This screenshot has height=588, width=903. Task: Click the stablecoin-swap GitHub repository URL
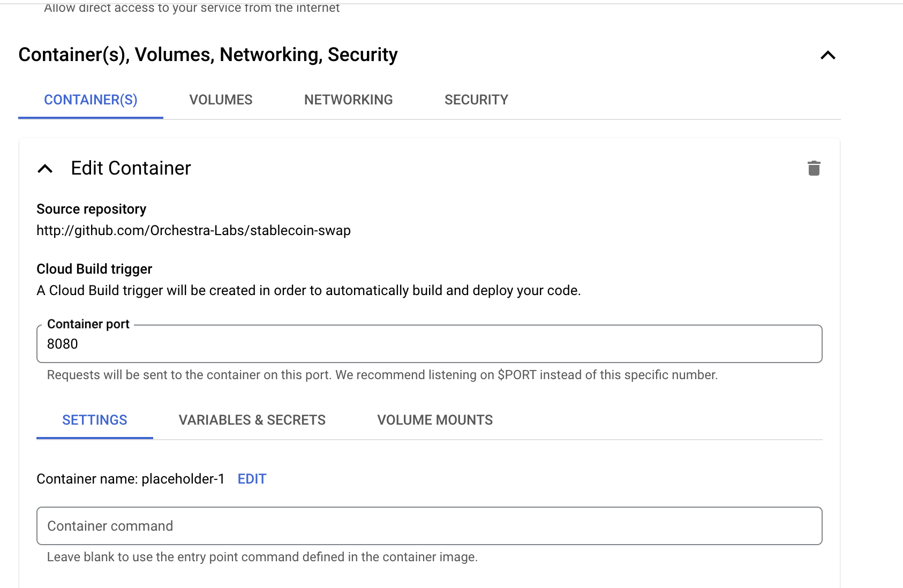click(193, 231)
